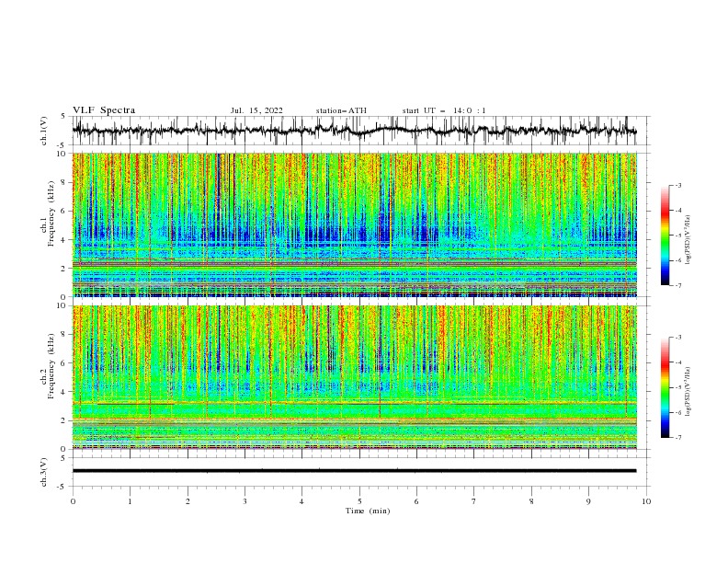Screen dimensions: 728x563
Task: Click the 'ch.1(V)' axis label
Action: coord(44,131)
